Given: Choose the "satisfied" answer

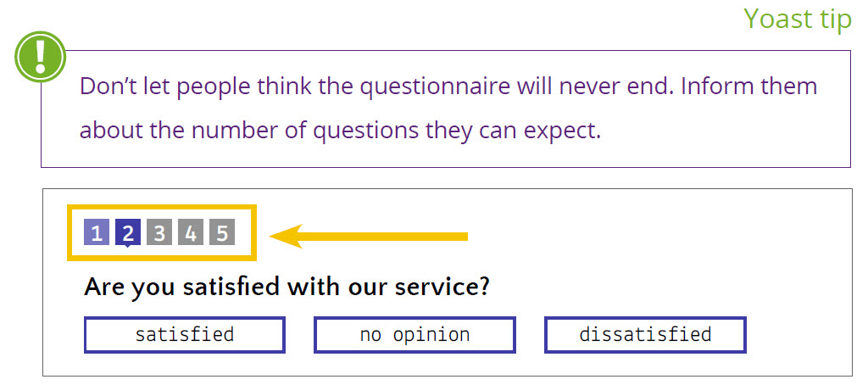Looking at the screenshot, I should coord(184,335).
